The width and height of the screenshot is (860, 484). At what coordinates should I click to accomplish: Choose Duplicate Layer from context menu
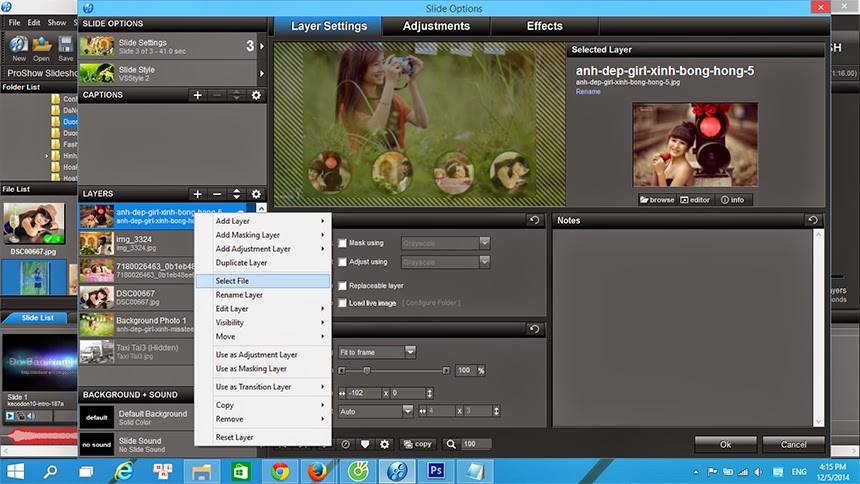click(263, 263)
